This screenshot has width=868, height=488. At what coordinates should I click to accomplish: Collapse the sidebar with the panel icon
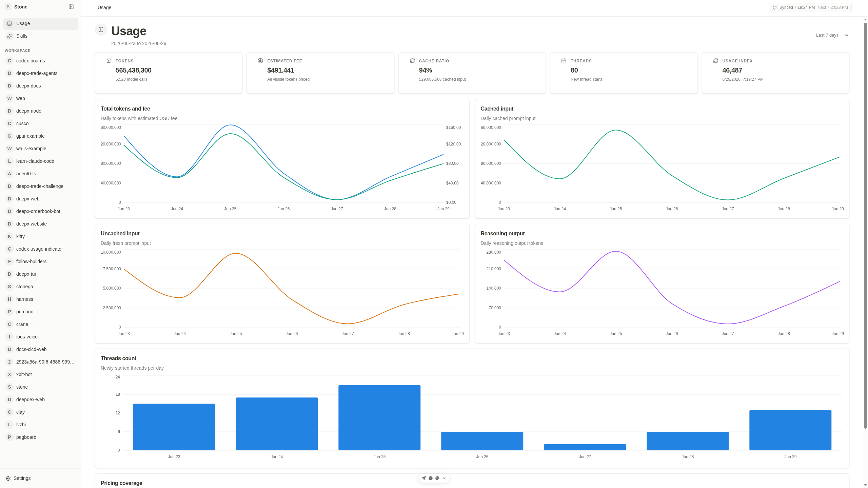[71, 7]
